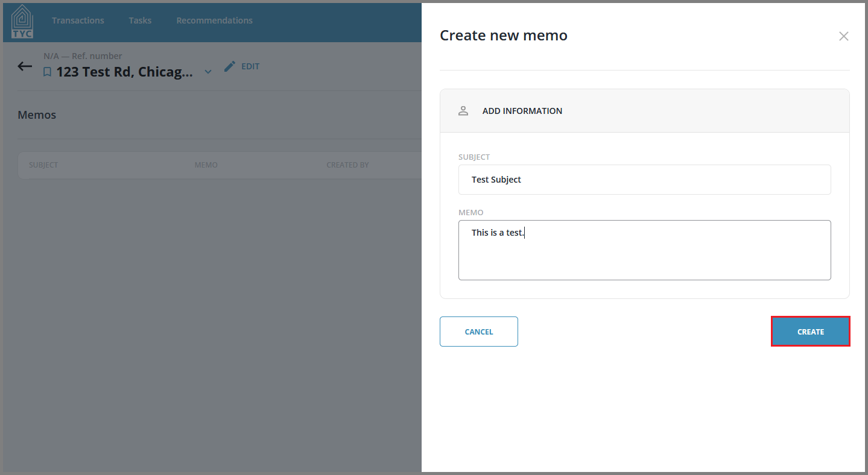Click the bookmark icon beside the address
Viewport: 868px width, 475px height.
(47, 71)
